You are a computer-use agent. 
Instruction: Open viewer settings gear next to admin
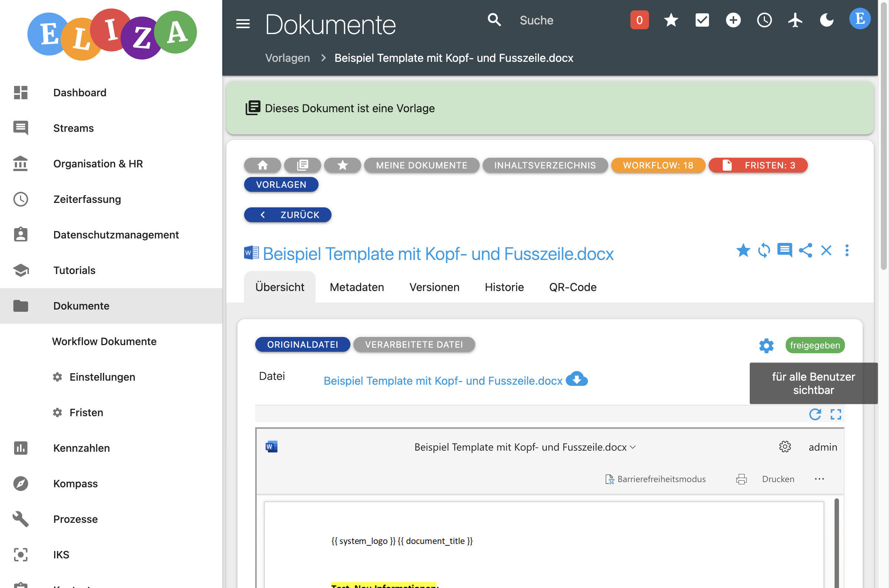coord(785,447)
